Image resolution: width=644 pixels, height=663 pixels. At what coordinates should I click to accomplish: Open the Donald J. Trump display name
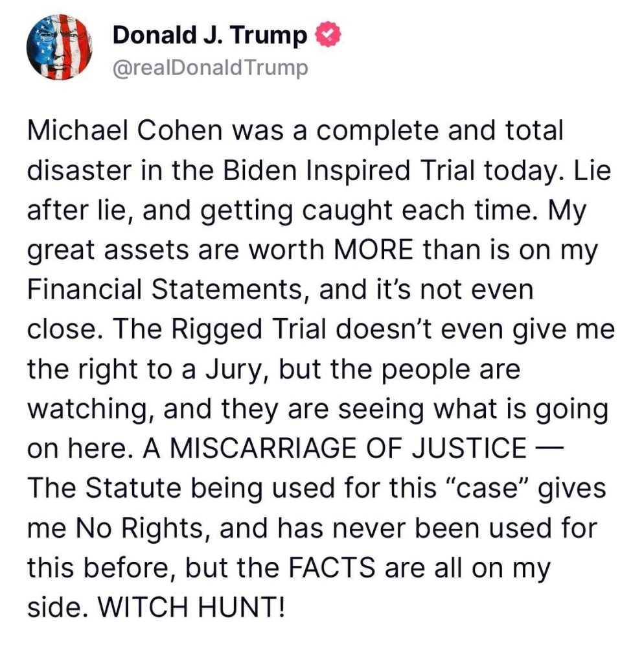210,36
